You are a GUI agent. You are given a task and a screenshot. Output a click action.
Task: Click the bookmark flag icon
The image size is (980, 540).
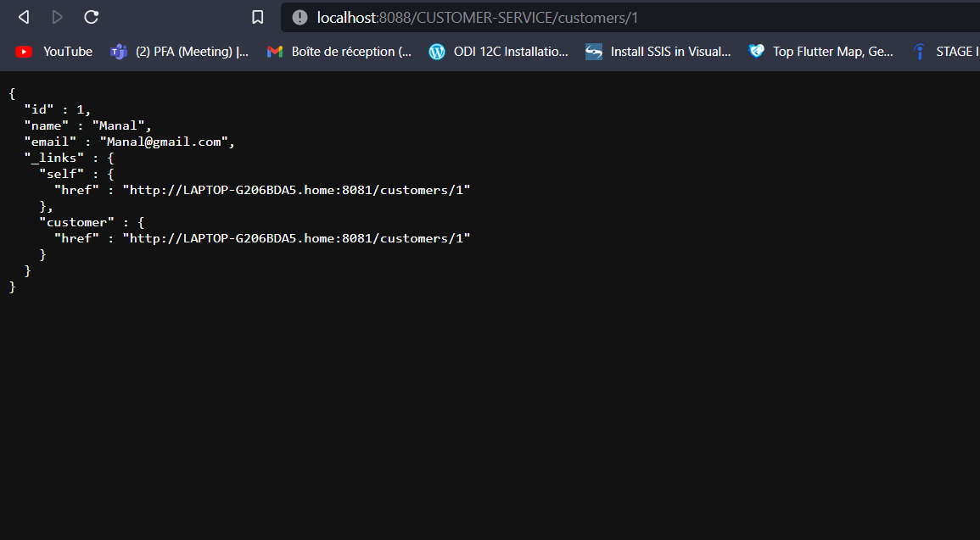[257, 17]
